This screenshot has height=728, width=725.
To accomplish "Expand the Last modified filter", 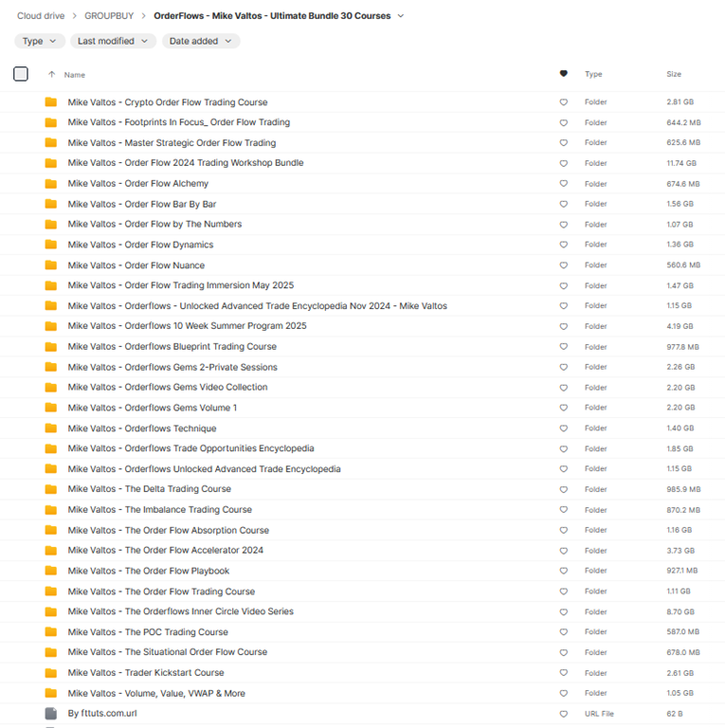I will click(113, 41).
